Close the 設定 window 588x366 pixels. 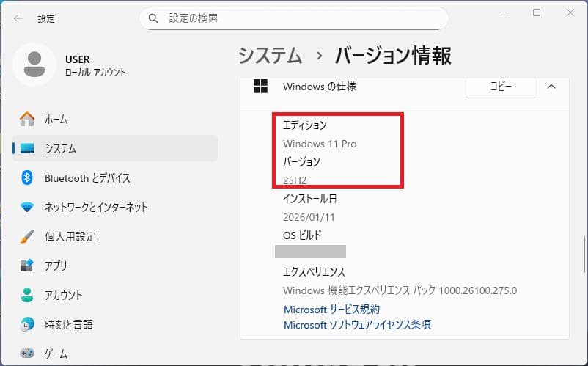coord(570,12)
